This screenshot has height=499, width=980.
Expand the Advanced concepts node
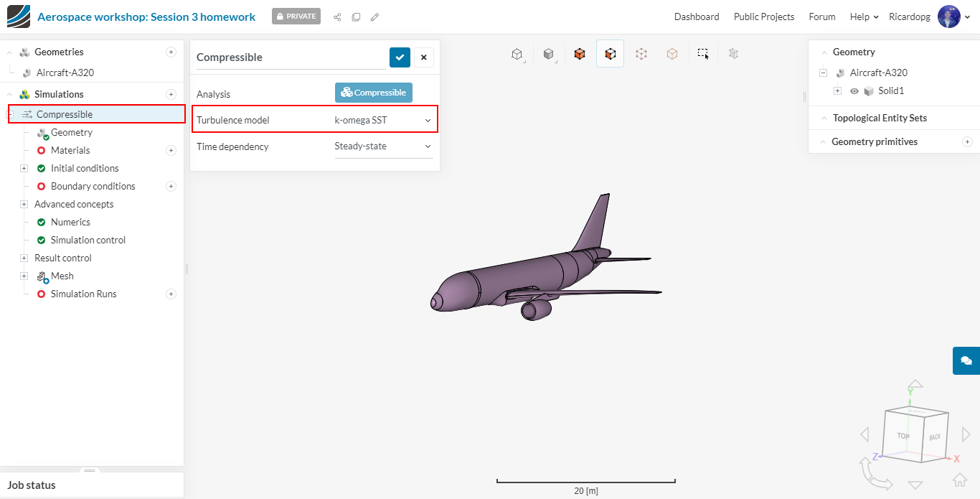point(24,204)
